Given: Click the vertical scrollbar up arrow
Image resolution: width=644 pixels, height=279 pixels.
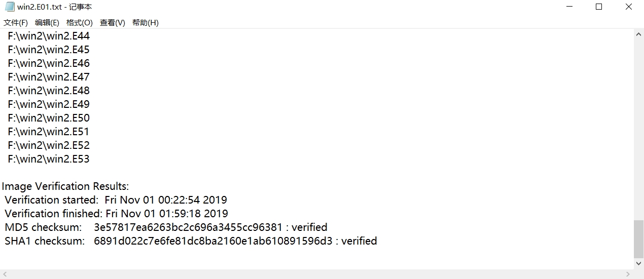Looking at the screenshot, I should 639,34.
